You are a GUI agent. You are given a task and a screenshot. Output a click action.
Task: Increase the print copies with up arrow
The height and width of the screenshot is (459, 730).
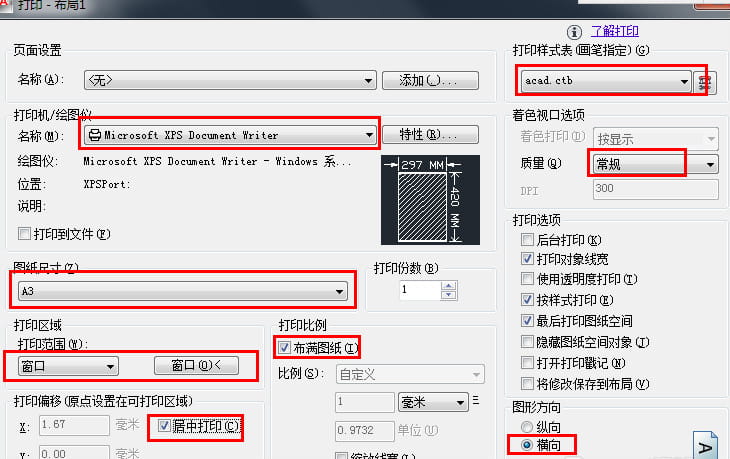click(448, 286)
